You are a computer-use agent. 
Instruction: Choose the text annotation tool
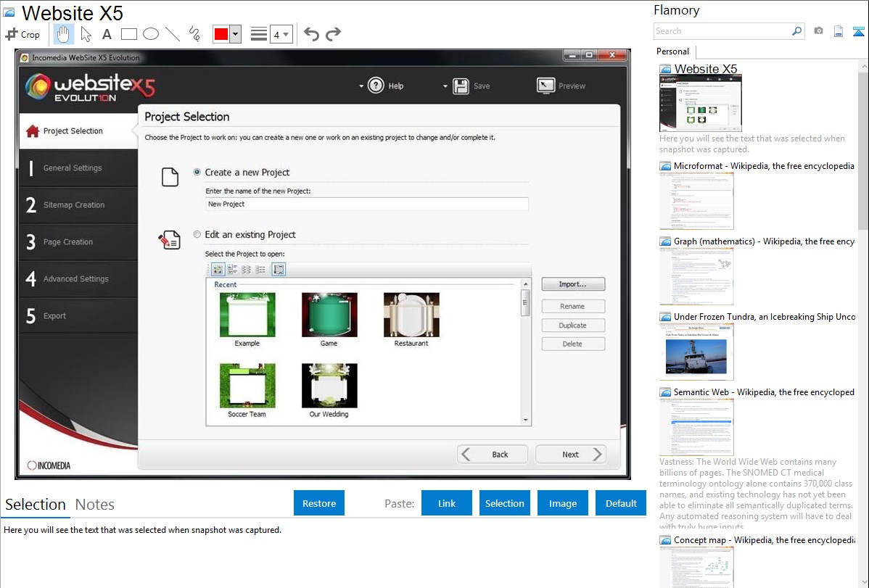click(x=107, y=34)
